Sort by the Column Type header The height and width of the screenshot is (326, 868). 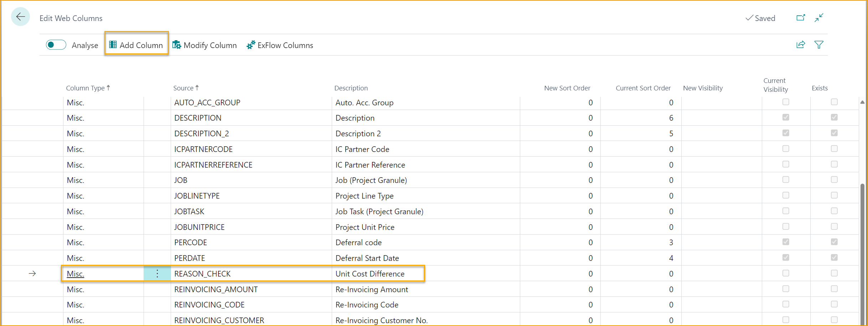86,88
